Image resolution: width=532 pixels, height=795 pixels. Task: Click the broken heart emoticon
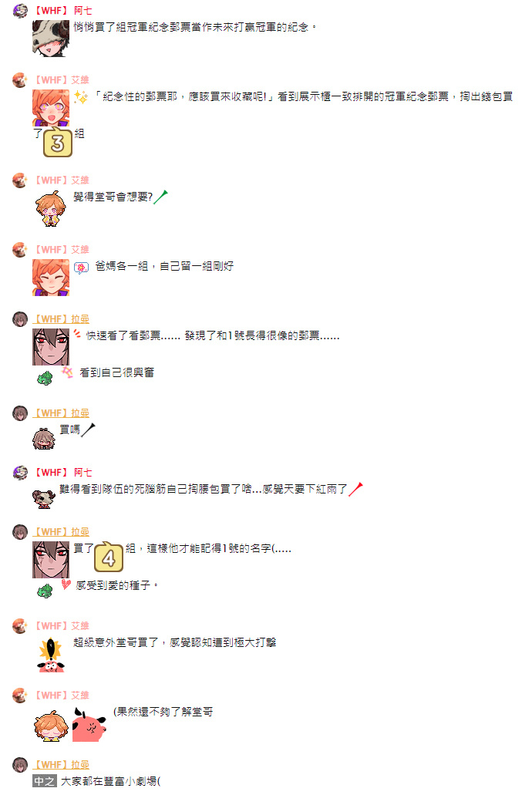(x=66, y=584)
